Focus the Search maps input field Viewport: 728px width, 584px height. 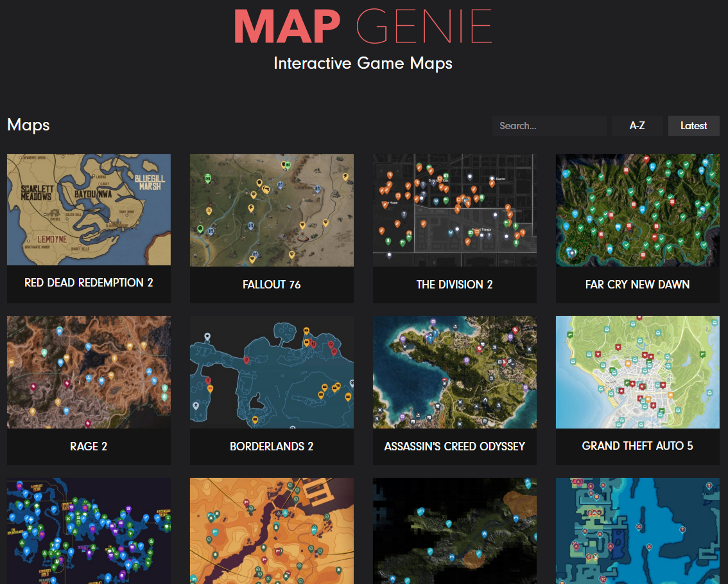coord(550,126)
